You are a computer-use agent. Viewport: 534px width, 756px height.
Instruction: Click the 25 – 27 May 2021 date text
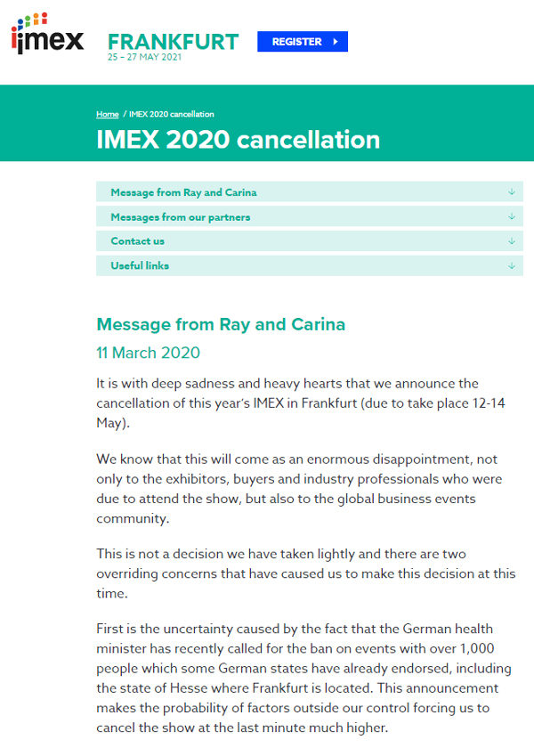pos(143,57)
